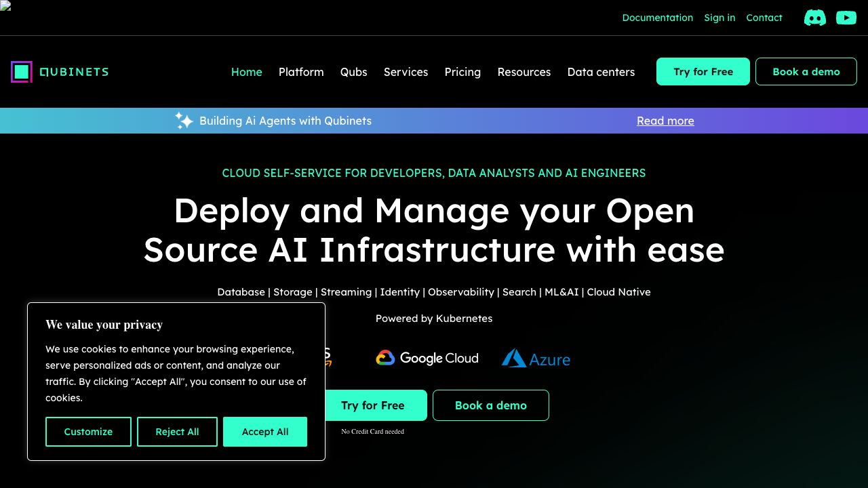Navigate to Pricing page

tap(462, 72)
